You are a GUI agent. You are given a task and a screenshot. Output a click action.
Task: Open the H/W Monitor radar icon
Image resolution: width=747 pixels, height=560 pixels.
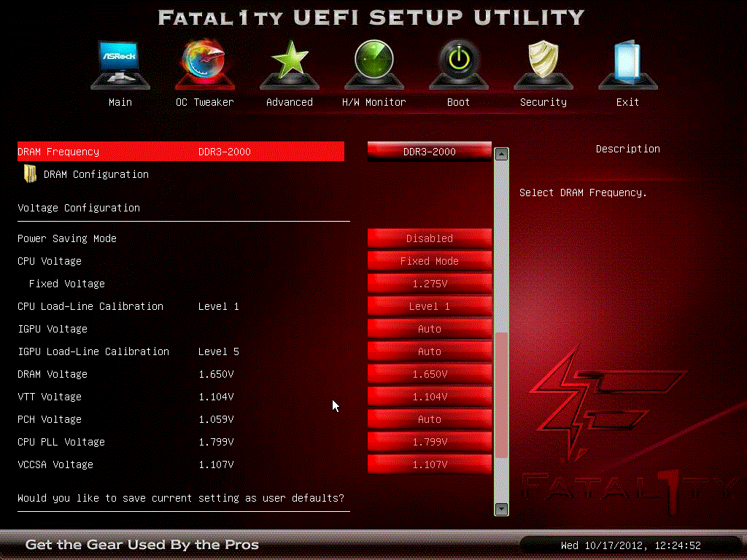pyautogui.click(x=374, y=64)
